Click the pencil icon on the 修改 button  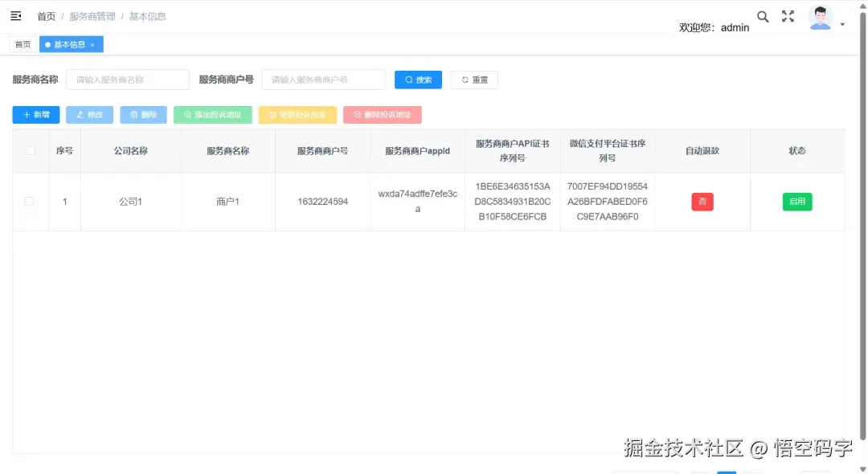pyautogui.click(x=79, y=114)
